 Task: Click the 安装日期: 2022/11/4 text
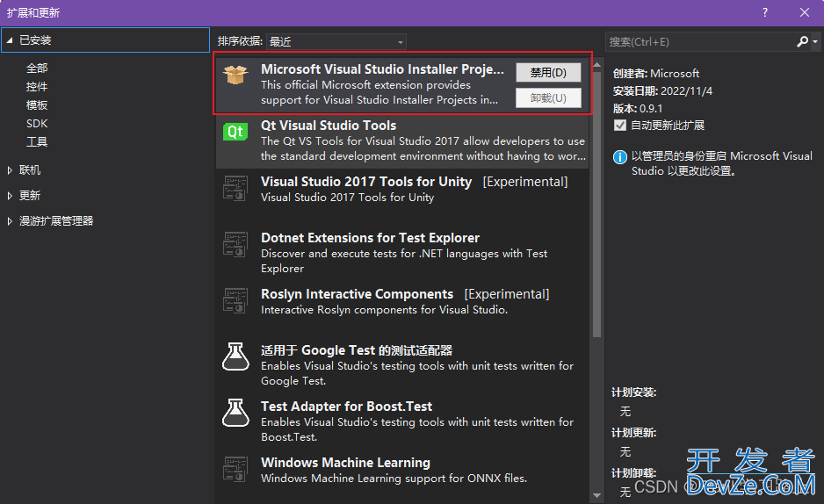point(662,90)
